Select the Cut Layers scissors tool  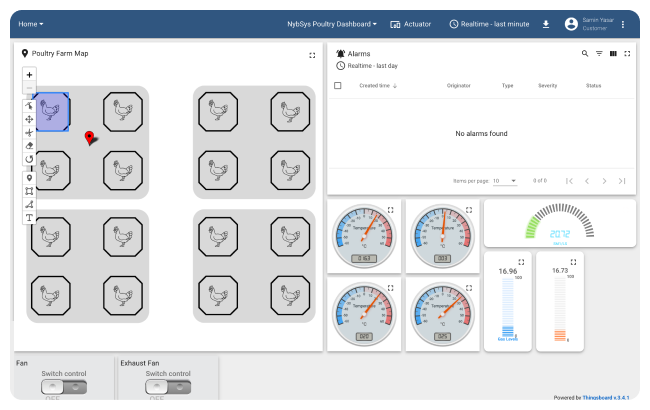point(29,133)
